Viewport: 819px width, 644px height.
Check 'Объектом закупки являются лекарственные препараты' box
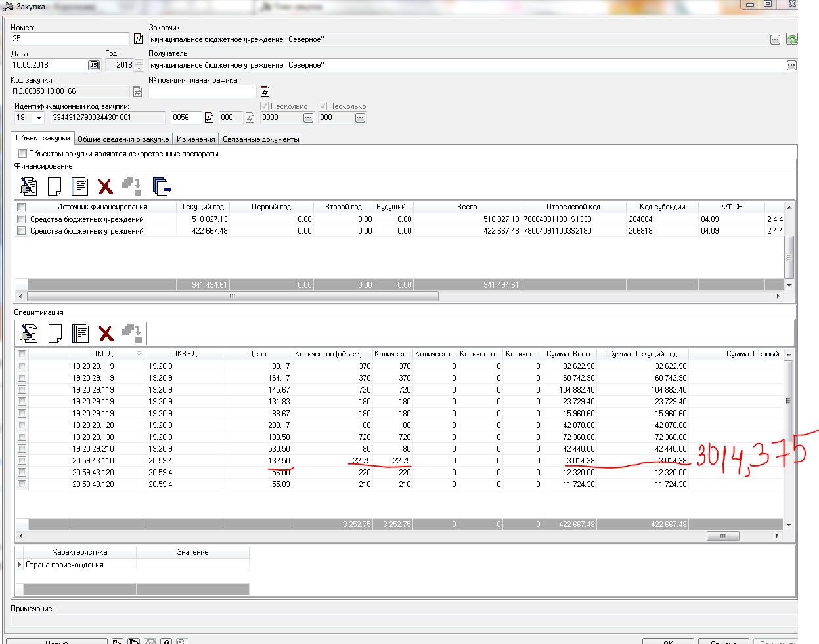[x=23, y=154]
